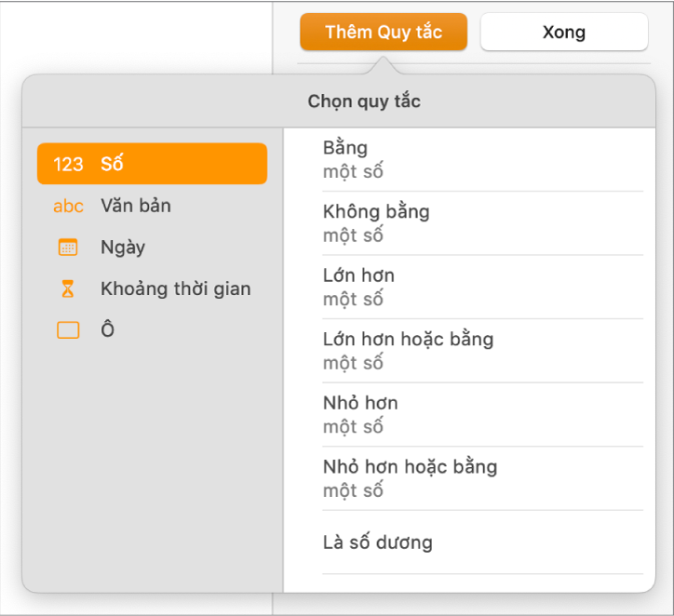Choose Khoảng thời gian category

176,289
